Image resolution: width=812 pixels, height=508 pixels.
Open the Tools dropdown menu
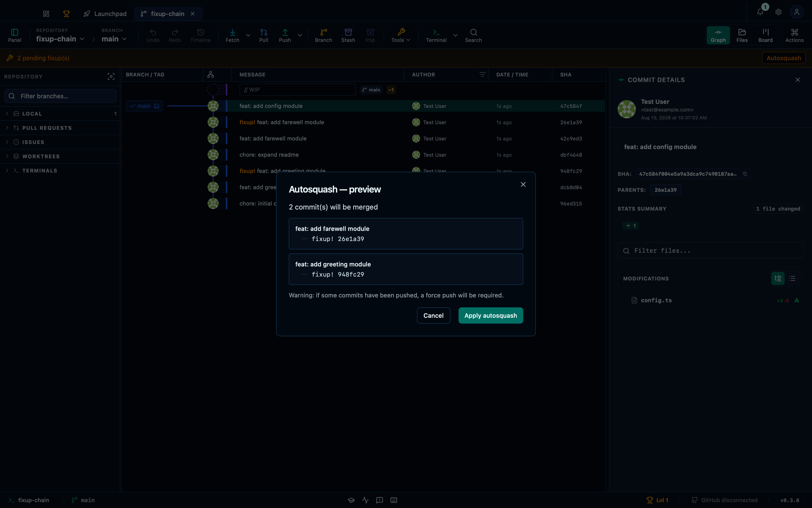coord(401,35)
